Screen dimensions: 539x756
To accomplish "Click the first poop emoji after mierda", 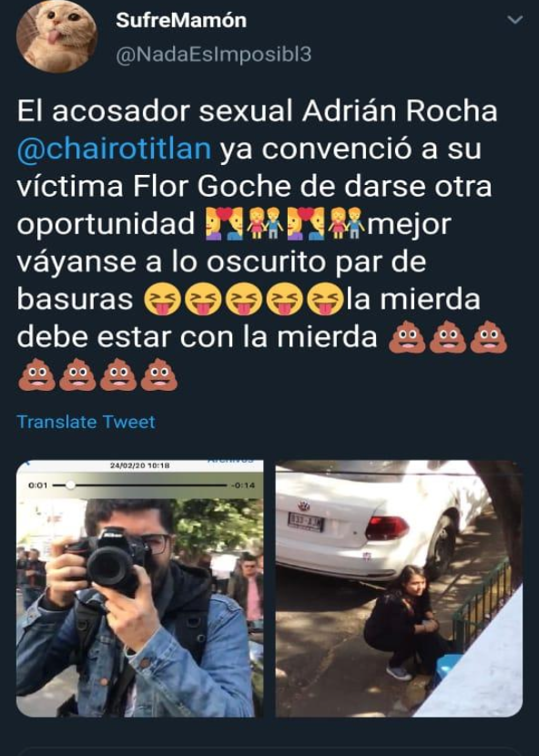I will click(x=407, y=338).
